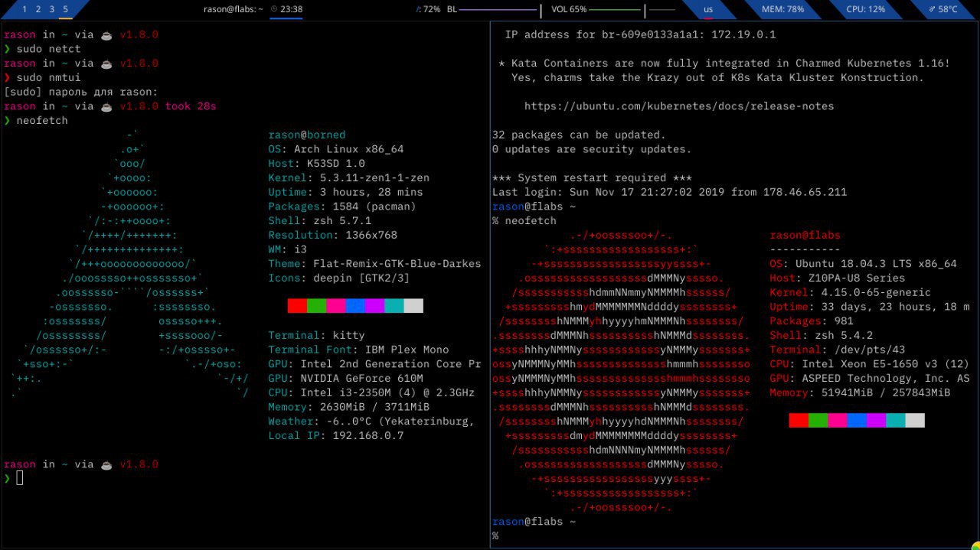The height and width of the screenshot is (550, 980).
Task: Click the green swatch in the Ubuntu neofetch palette
Action: pos(818,421)
